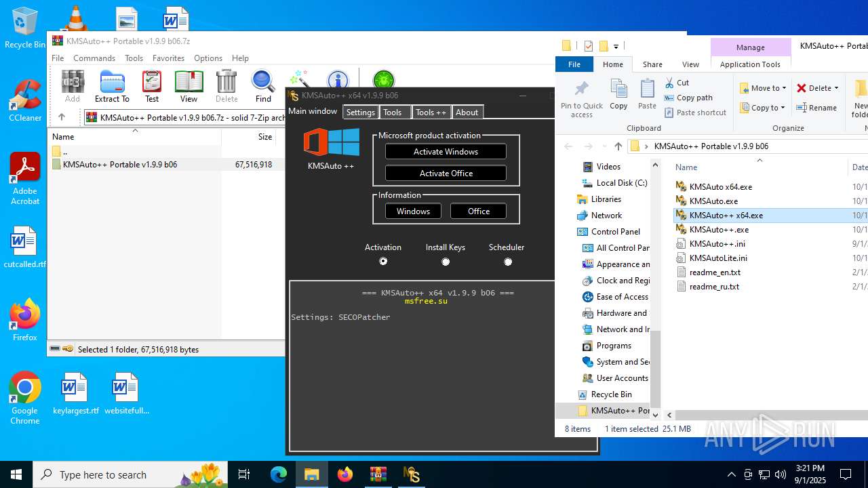Click the Activate Windows button
The image size is (868, 488).
446,152
